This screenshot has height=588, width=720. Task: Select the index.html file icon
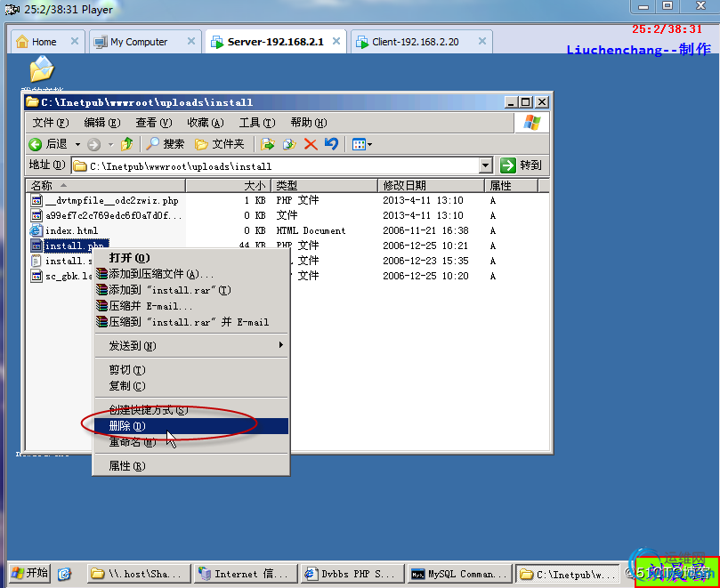pos(36,230)
